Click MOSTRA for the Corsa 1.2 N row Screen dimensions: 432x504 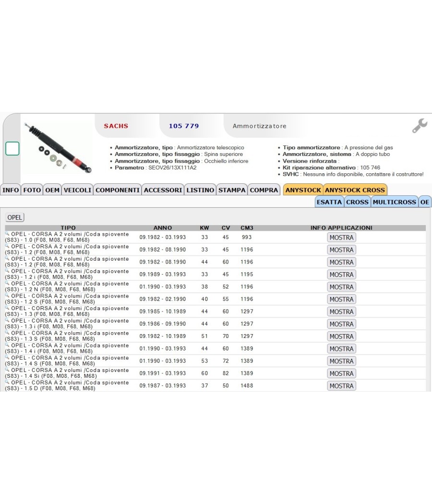coord(341,287)
